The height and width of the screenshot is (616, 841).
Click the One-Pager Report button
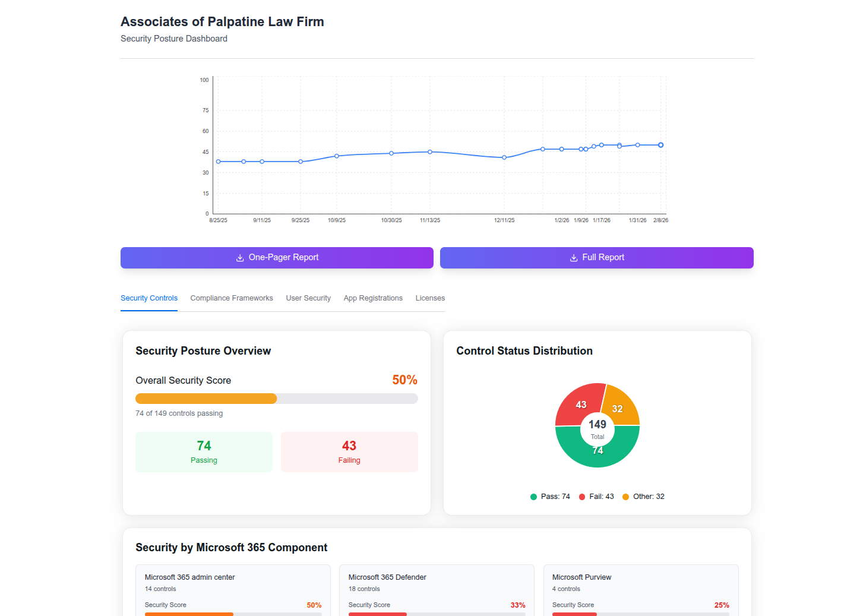(x=277, y=258)
